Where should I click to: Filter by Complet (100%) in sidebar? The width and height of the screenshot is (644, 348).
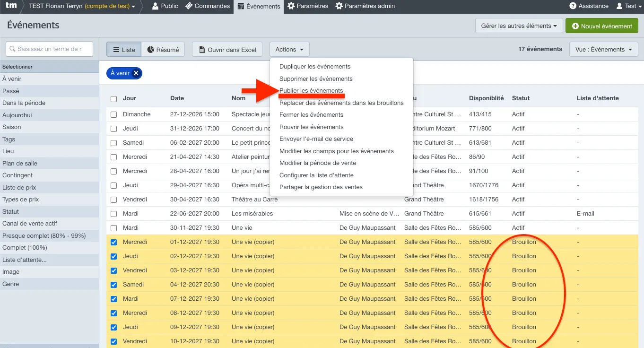(49, 248)
